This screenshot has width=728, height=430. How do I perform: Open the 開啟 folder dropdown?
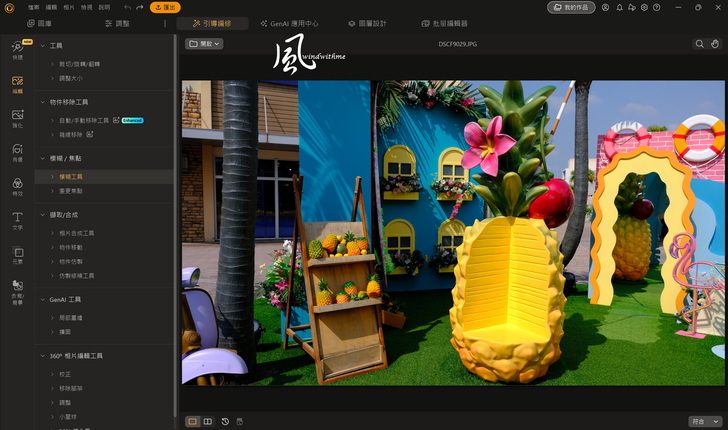pyautogui.click(x=204, y=44)
